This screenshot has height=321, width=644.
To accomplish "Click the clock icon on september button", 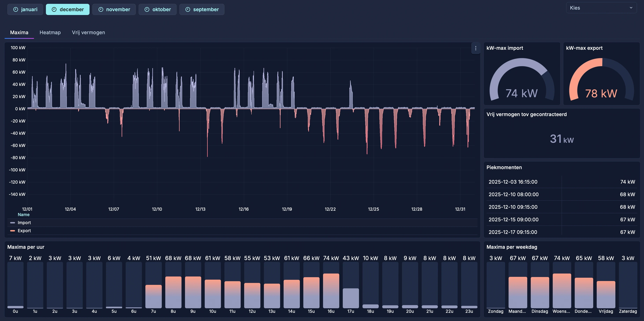I will tap(188, 9).
